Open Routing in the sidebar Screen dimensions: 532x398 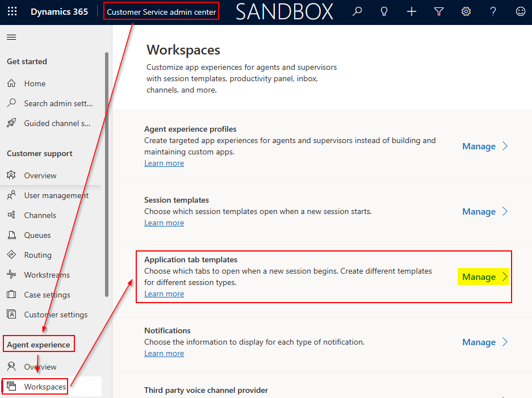[37, 255]
